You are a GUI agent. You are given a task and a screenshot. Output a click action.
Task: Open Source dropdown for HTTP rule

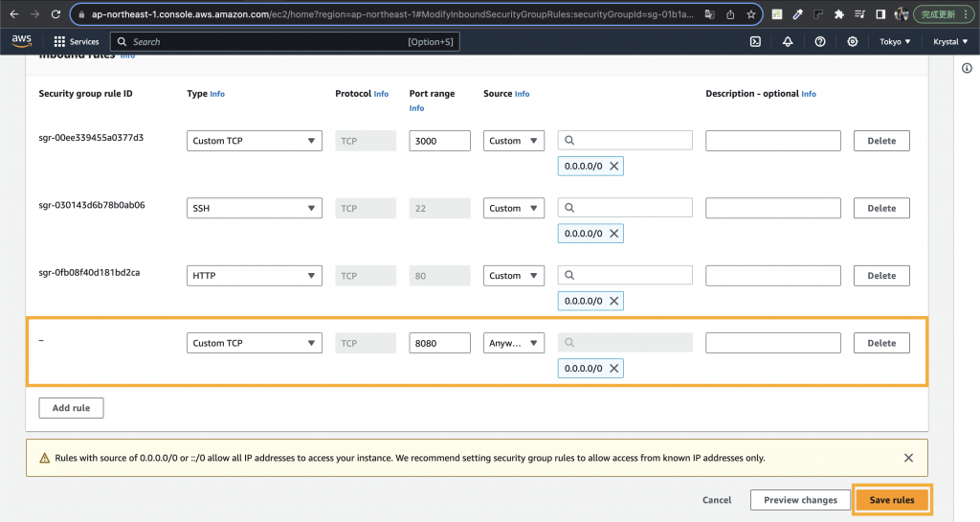coord(514,276)
